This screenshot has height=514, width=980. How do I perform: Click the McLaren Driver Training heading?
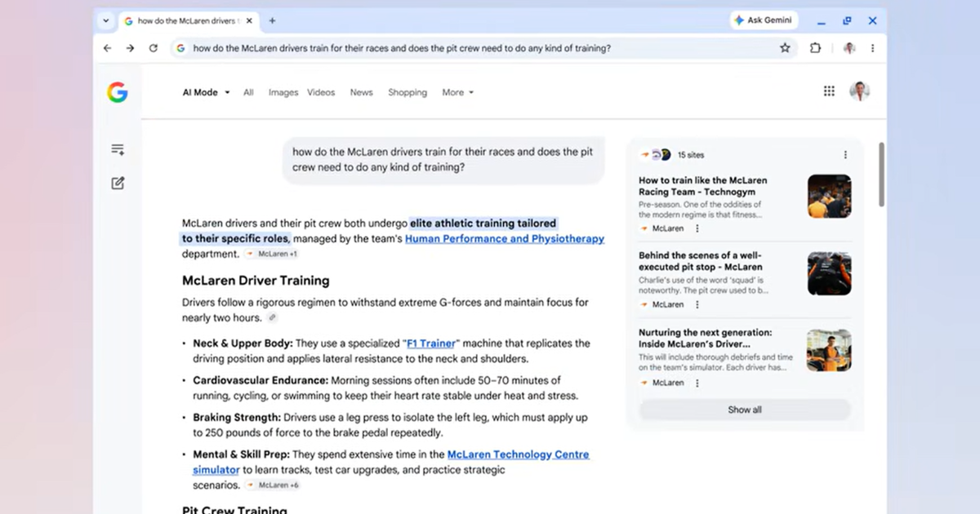[256, 281]
